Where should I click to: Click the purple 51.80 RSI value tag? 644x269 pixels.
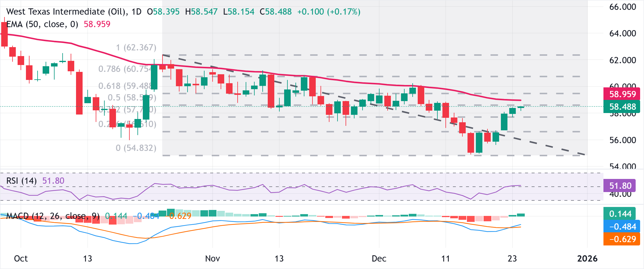coord(620,186)
